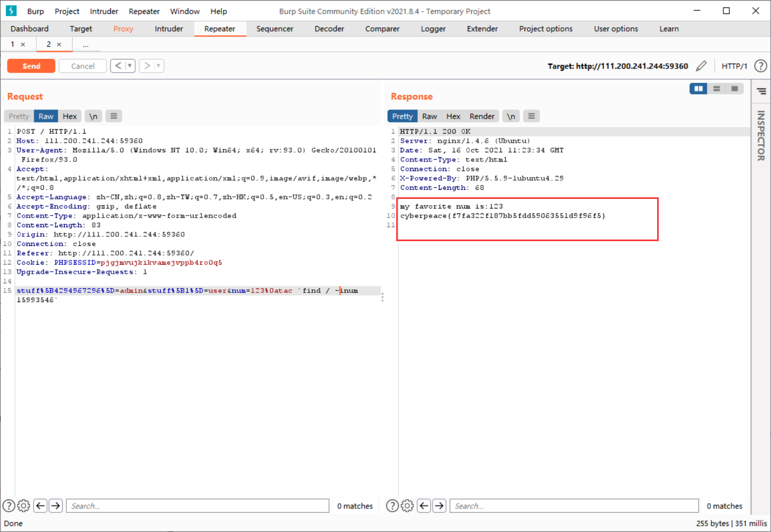The height and width of the screenshot is (532, 771).
Task: Toggle non-printable characters in Response
Action: 511,116
